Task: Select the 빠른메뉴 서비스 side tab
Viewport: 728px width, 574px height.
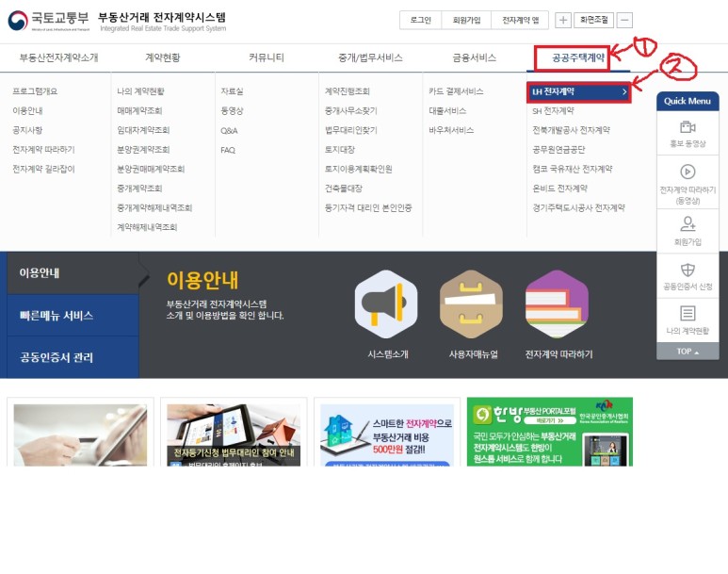Action: [x=73, y=316]
